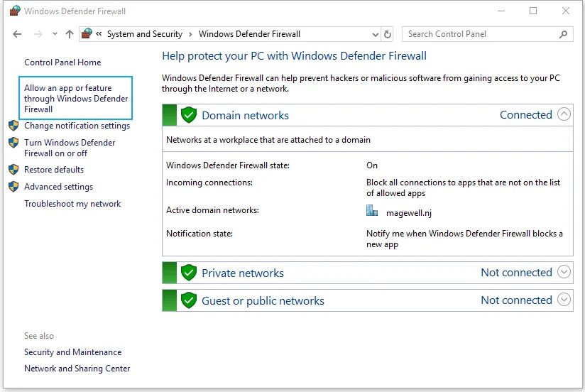The image size is (585, 392).
Task: Click Restore defaults link
Action: (x=54, y=170)
